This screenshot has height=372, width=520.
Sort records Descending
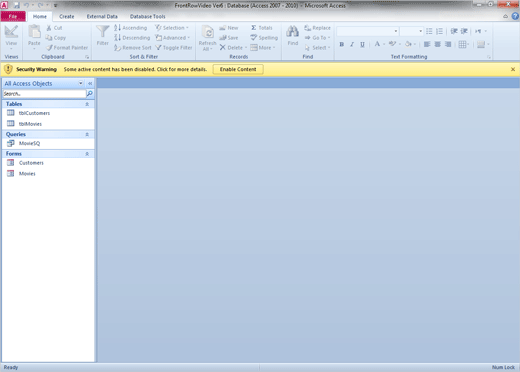(x=132, y=38)
